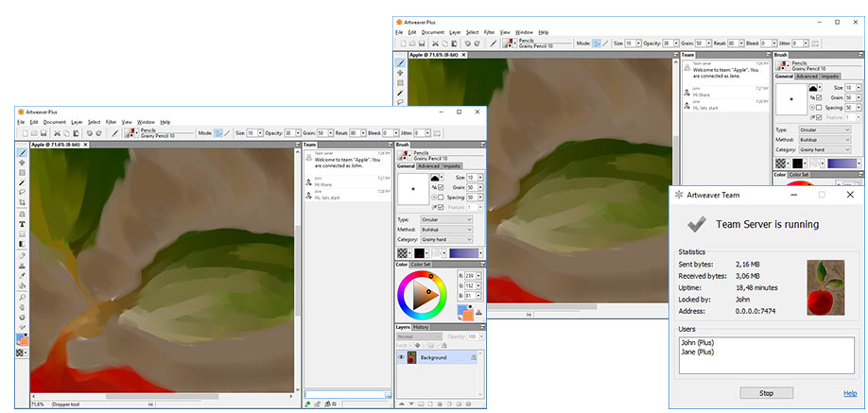Image resolution: width=868 pixels, height=413 pixels.
Task: Select the Stamp tool in front Artweaver toolbox
Action: pos(23,266)
